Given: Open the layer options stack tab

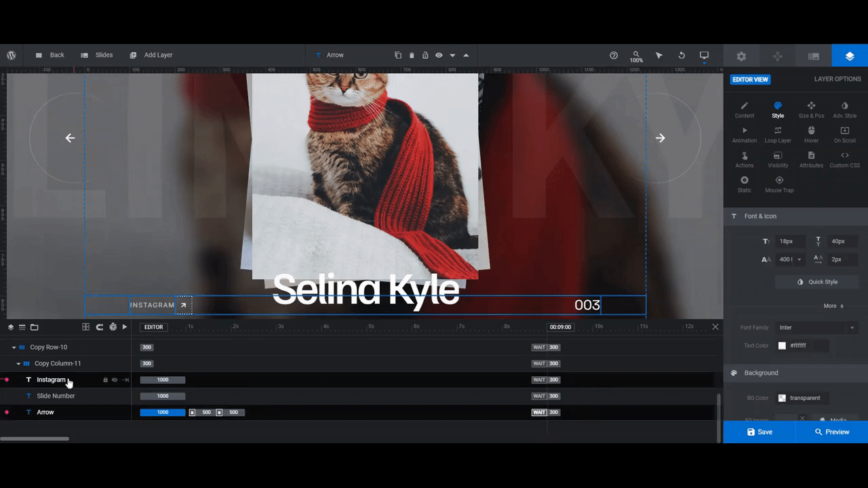Looking at the screenshot, I should click(x=850, y=56).
